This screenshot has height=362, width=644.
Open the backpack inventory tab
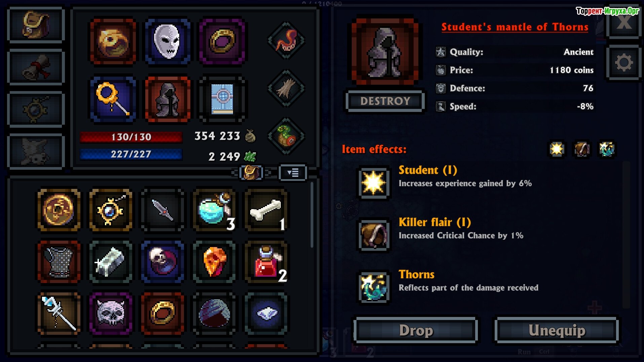click(x=36, y=25)
